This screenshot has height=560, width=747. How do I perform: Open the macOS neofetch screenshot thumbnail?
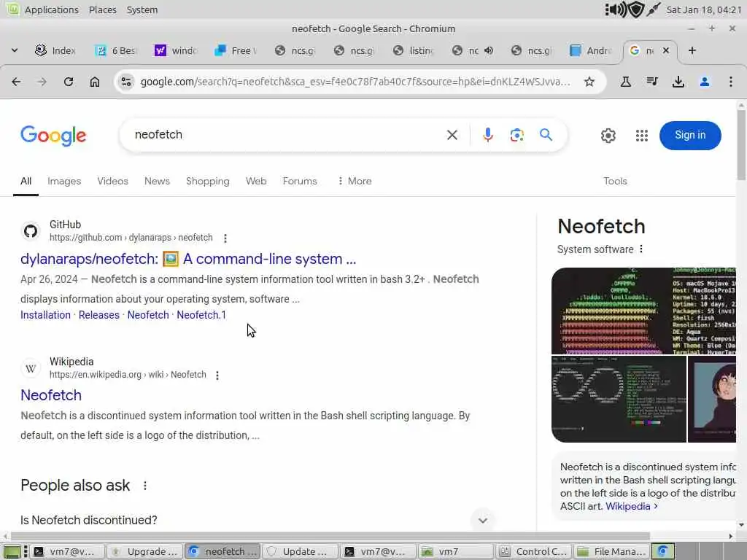[643, 311]
